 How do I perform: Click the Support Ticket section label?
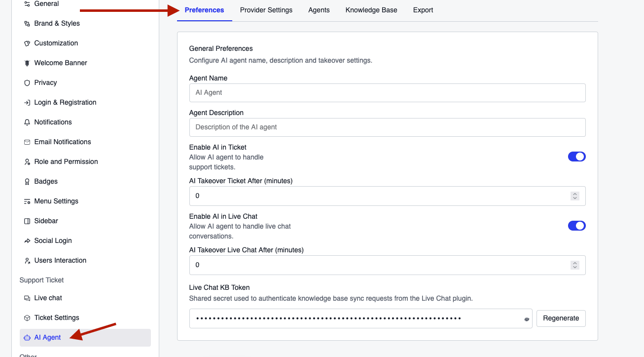pos(42,280)
